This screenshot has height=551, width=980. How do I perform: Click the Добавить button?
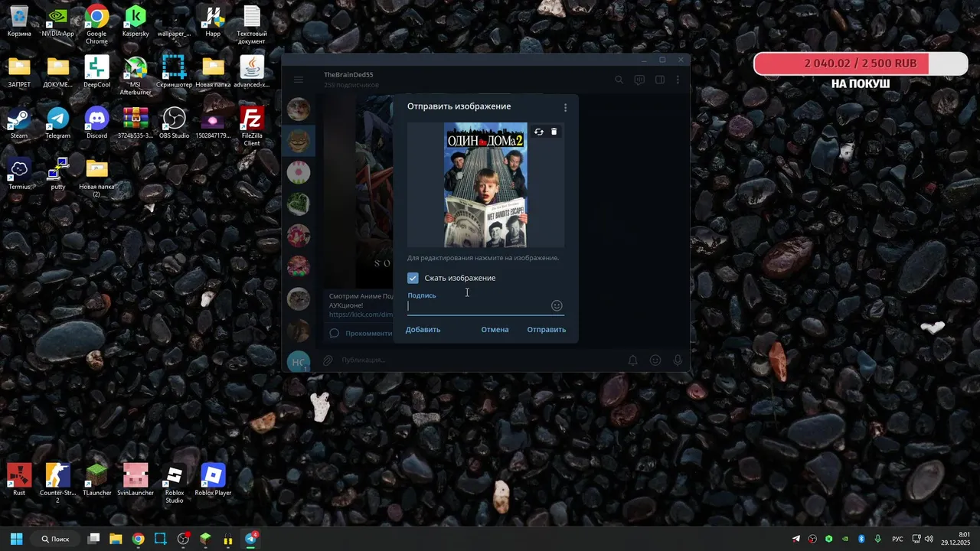coord(423,330)
